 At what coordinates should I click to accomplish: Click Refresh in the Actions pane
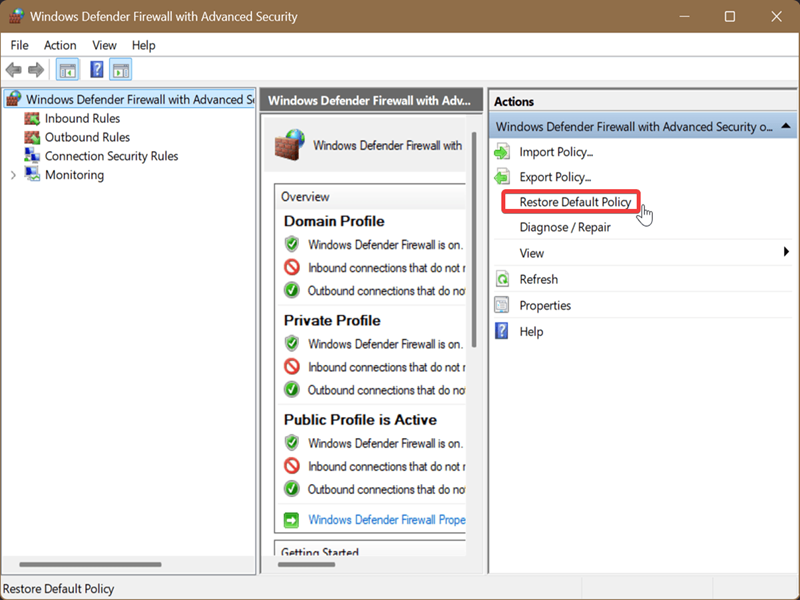point(538,279)
